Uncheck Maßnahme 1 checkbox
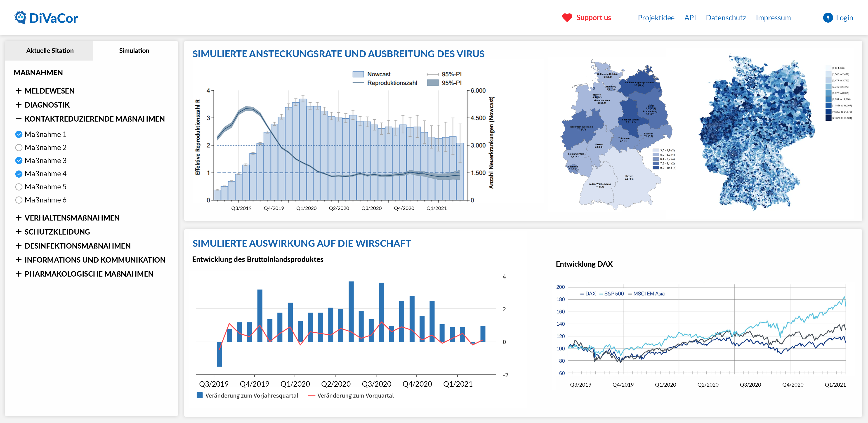The image size is (868, 423). (19, 134)
